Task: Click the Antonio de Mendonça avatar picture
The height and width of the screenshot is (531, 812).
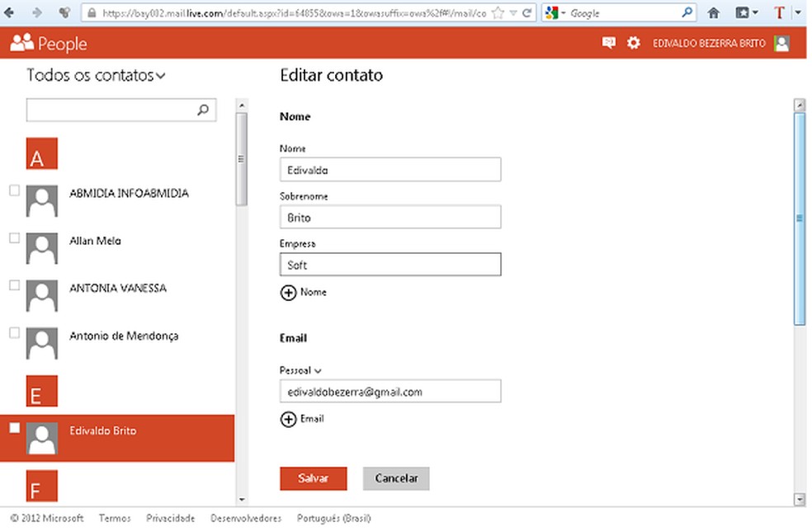Action: [x=42, y=343]
